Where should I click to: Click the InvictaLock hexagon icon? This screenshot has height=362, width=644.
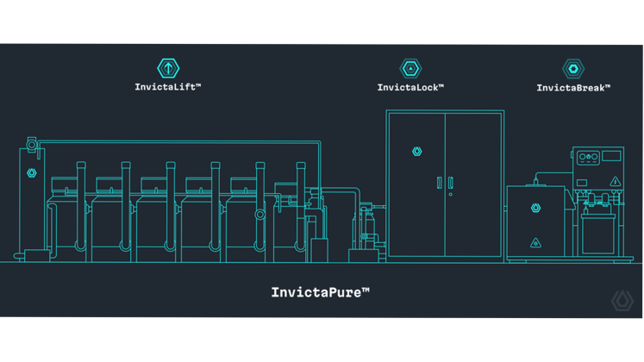(x=410, y=68)
